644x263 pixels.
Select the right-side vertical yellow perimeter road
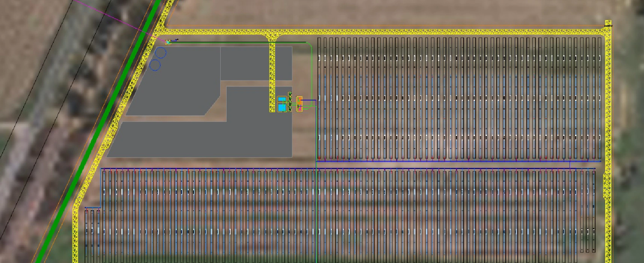pos(607,113)
